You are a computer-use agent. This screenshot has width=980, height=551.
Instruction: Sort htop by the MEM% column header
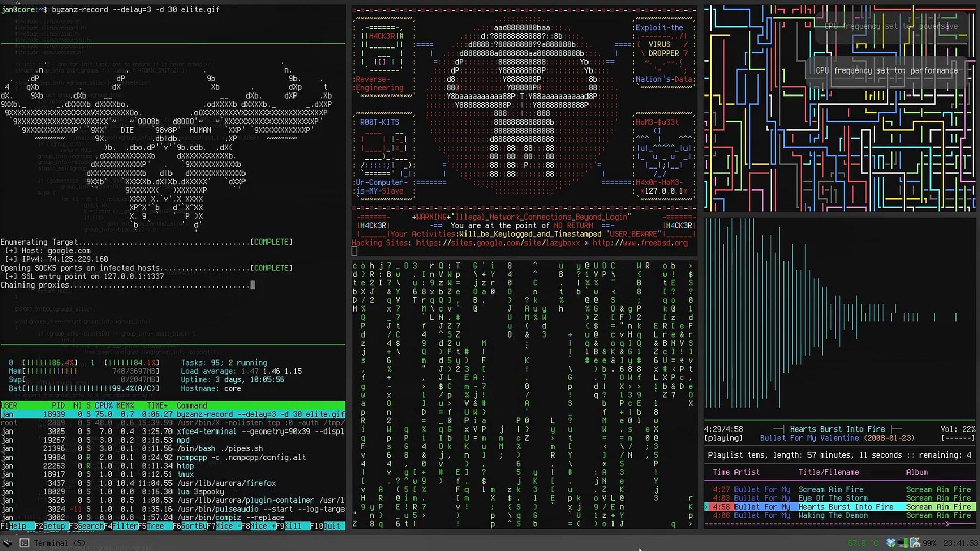tap(125, 405)
